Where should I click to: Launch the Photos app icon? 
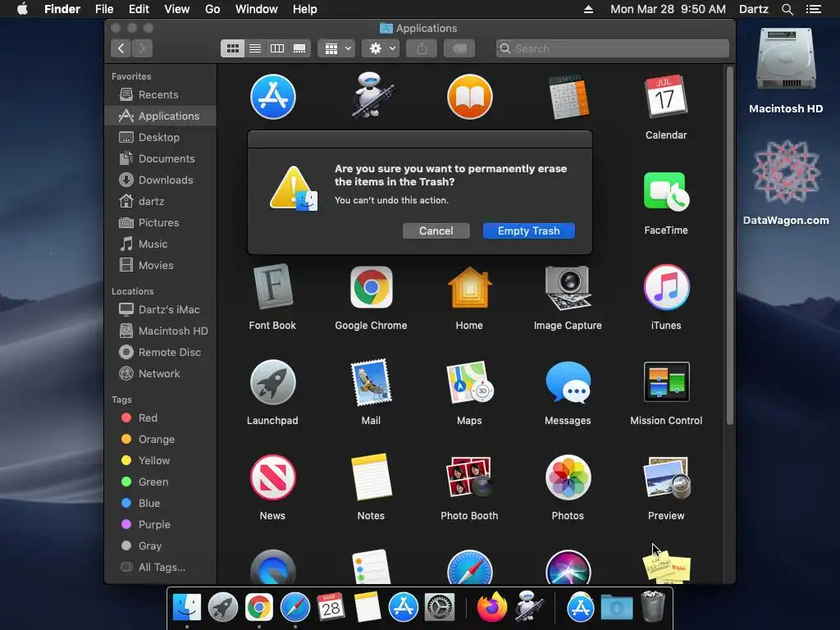[568, 478]
